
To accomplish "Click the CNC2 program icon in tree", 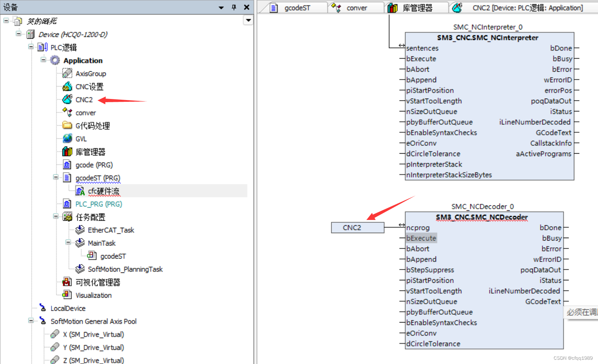I will coord(67,99).
